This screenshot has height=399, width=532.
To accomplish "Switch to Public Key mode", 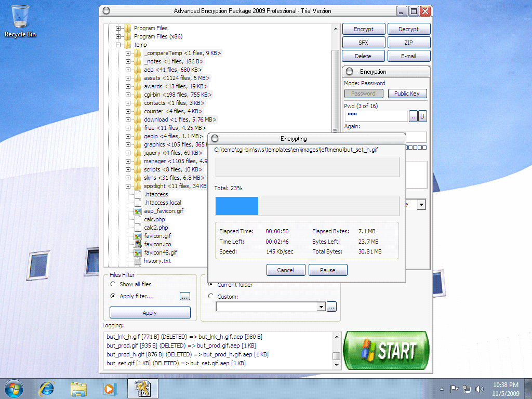I will tap(407, 94).
